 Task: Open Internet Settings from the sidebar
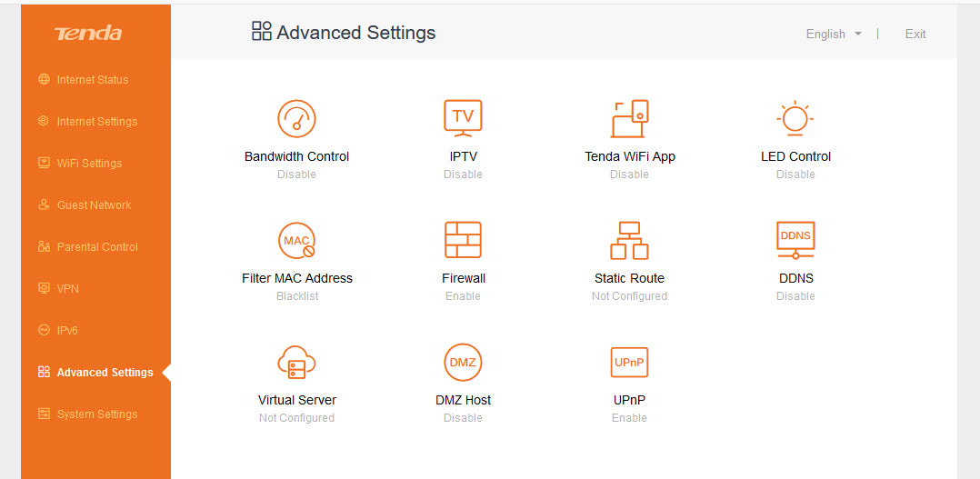(96, 122)
